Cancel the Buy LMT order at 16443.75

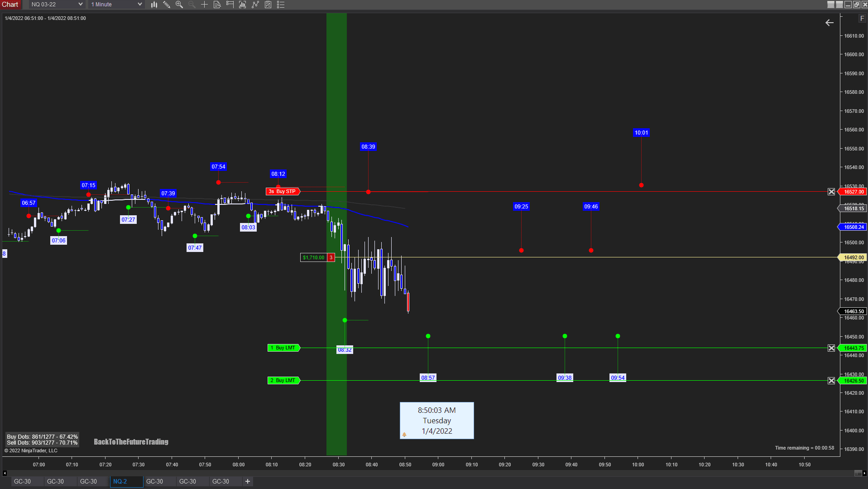[x=831, y=348]
